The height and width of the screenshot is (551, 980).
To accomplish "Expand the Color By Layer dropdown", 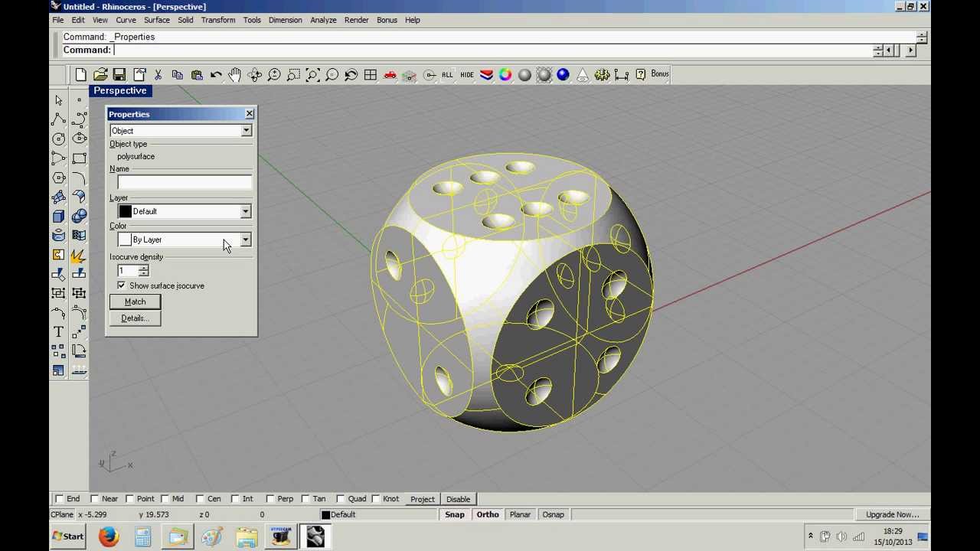I will pyautogui.click(x=245, y=240).
